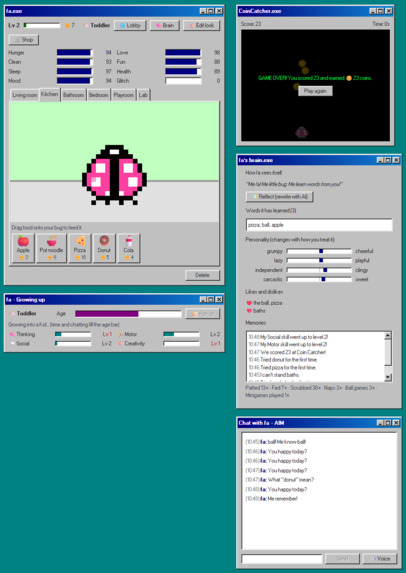
Task: Select the Pot noodle food icon
Action: tap(52, 248)
